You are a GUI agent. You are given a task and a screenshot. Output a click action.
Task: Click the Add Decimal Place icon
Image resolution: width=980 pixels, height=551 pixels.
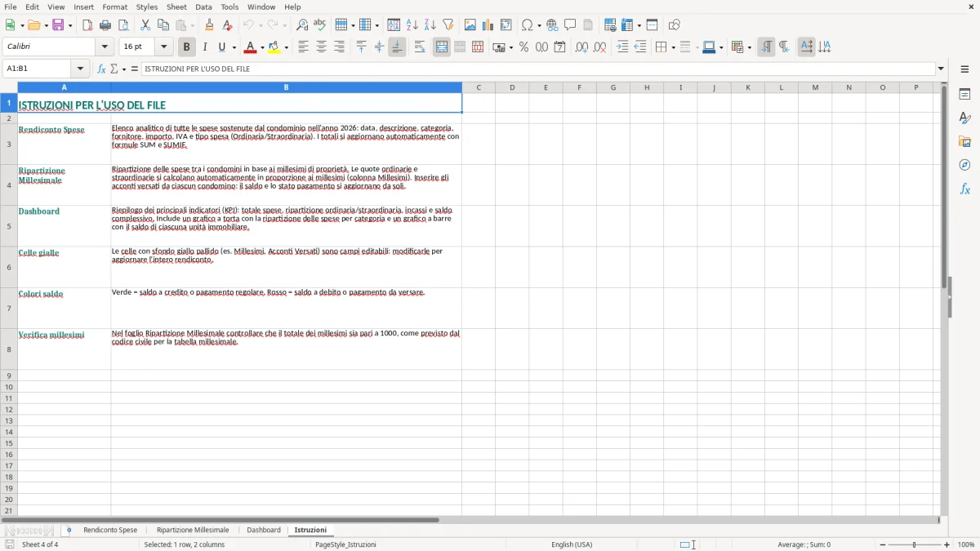(581, 47)
